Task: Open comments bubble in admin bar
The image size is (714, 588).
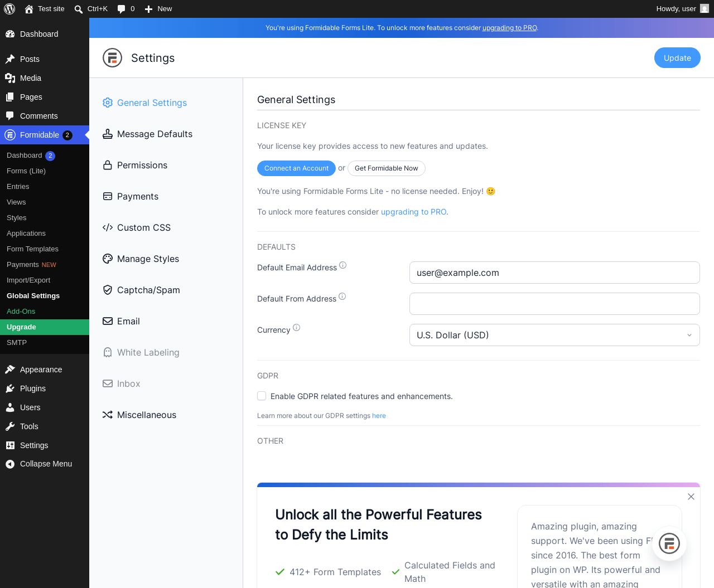Action: [126, 9]
